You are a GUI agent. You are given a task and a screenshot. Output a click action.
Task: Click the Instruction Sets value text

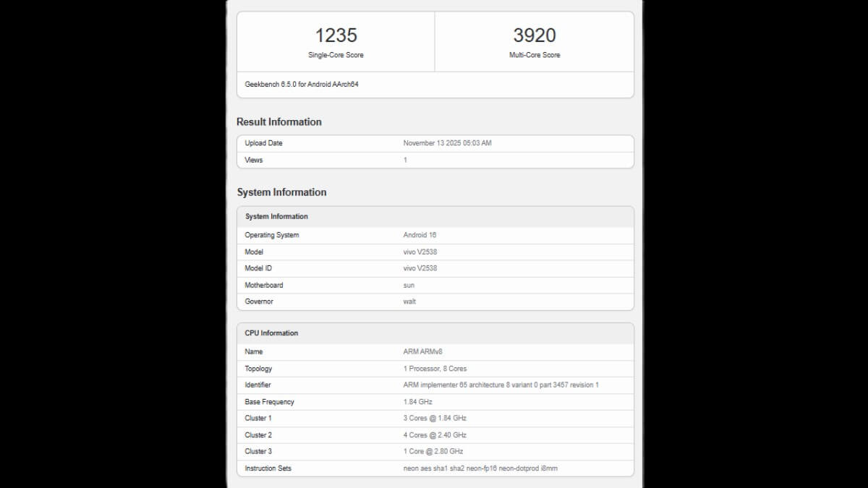[x=480, y=468]
